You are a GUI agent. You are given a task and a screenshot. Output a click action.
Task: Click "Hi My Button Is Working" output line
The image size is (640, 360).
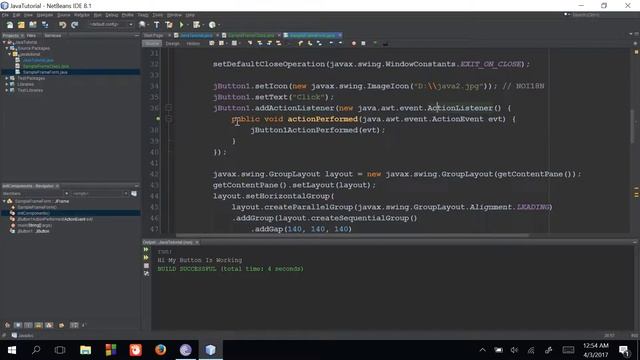(200, 260)
